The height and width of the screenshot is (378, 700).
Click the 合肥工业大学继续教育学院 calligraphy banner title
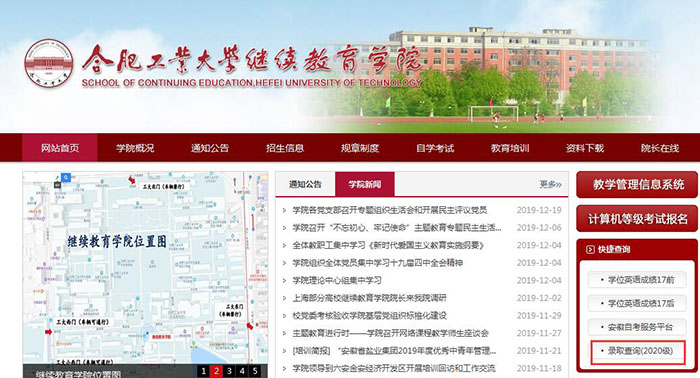click(252, 59)
